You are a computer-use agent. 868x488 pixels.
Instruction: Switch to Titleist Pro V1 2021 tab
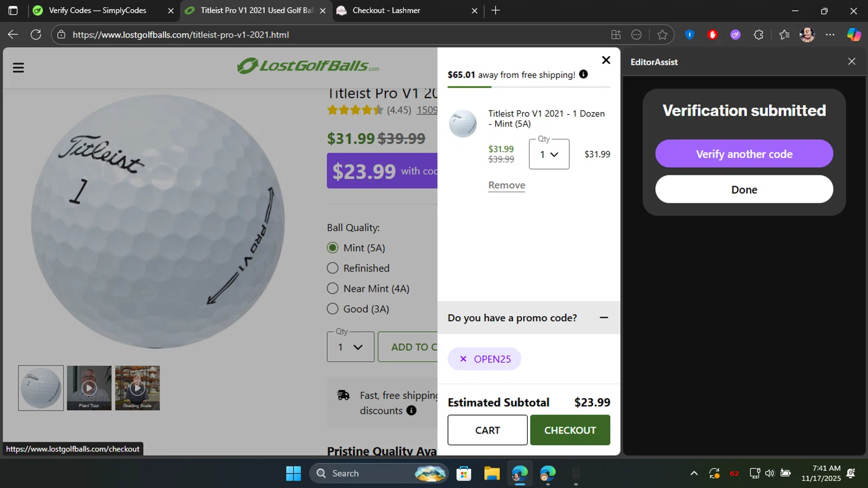click(x=257, y=10)
